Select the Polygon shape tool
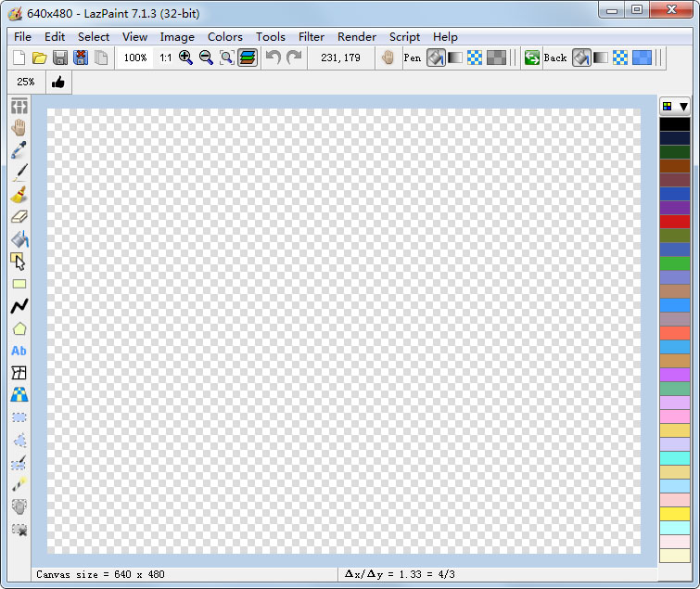The width and height of the screenshot is (700, 589). (x=19, y=328)
